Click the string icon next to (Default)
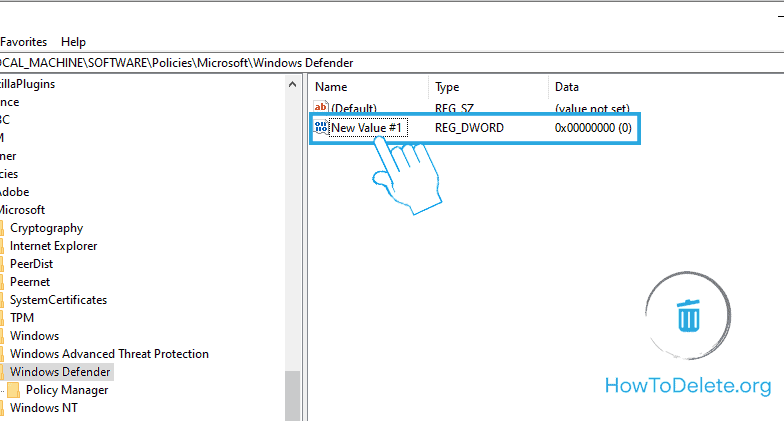This screenshot has height=421, width=784. tap(321, 107)
